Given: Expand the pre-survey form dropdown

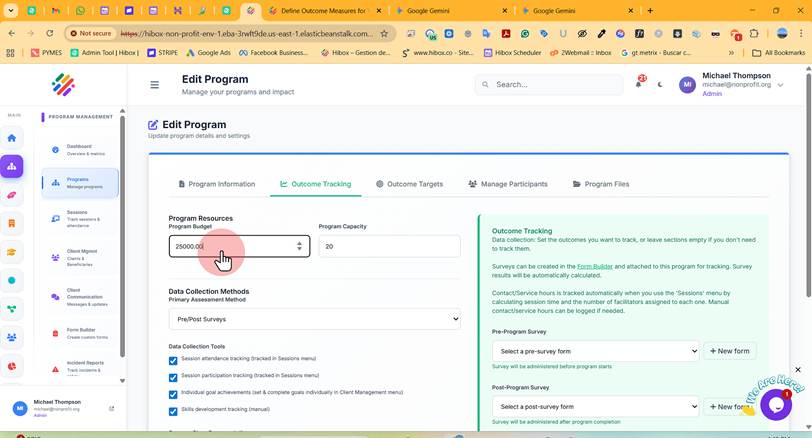Looking at the screenshot, I should coord(596,351).
